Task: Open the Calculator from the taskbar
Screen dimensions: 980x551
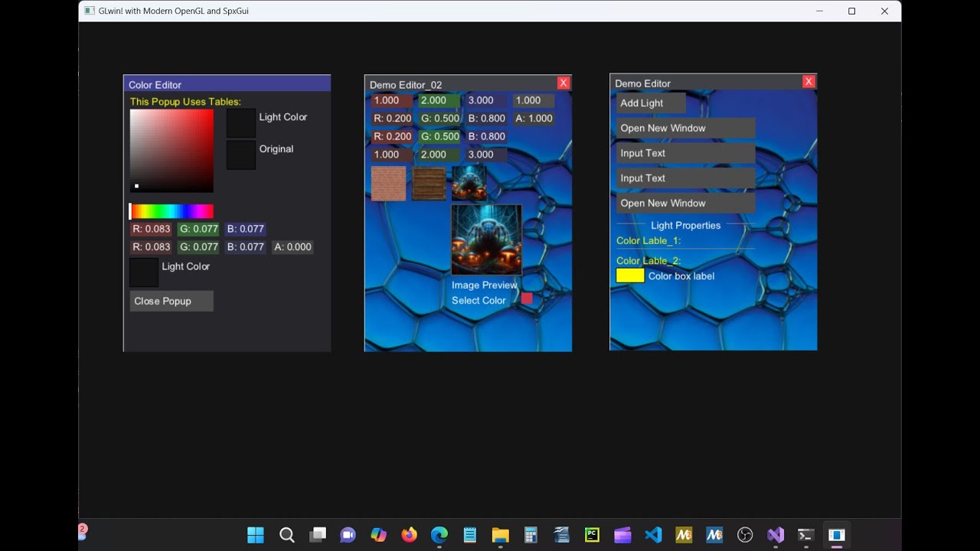Action: 531,535
